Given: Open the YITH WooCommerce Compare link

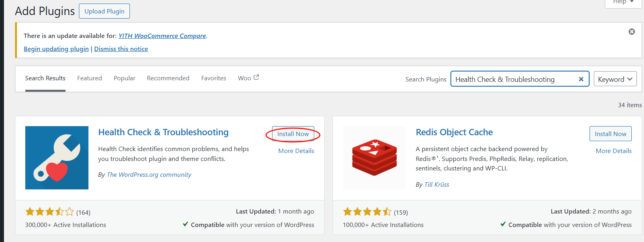Looking at the screenshot, I should point(162,36).
